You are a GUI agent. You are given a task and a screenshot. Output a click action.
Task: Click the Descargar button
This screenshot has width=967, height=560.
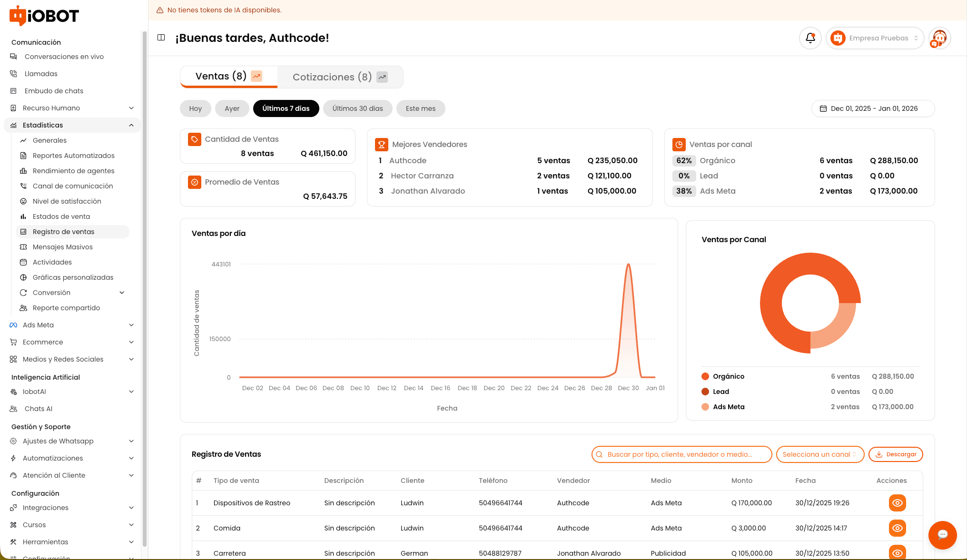pyautogui.click(x=896, y=454)
